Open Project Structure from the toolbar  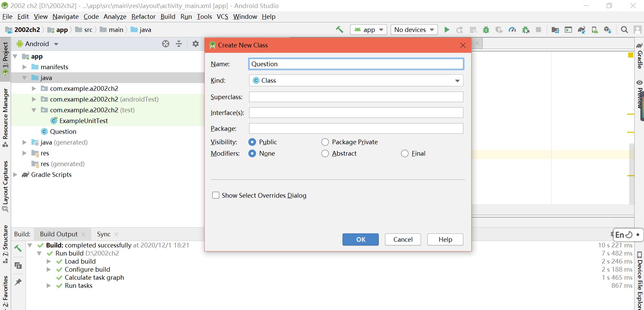(555, 30)
